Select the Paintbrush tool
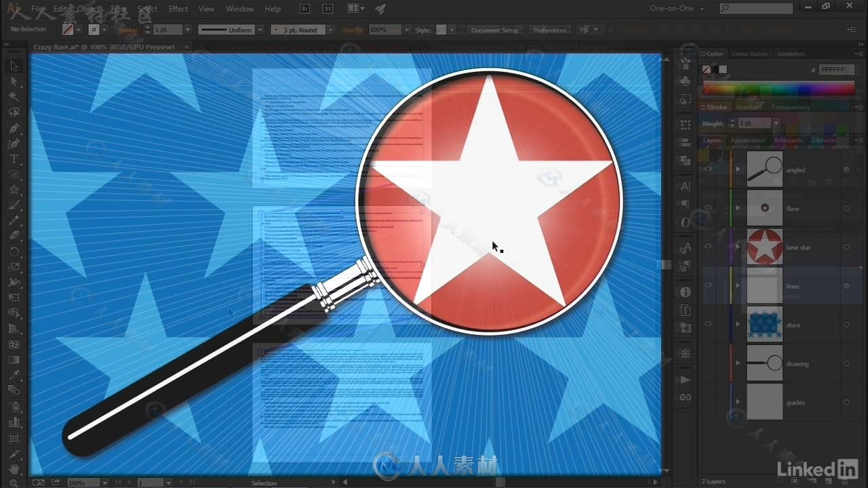 coord(14,205)
